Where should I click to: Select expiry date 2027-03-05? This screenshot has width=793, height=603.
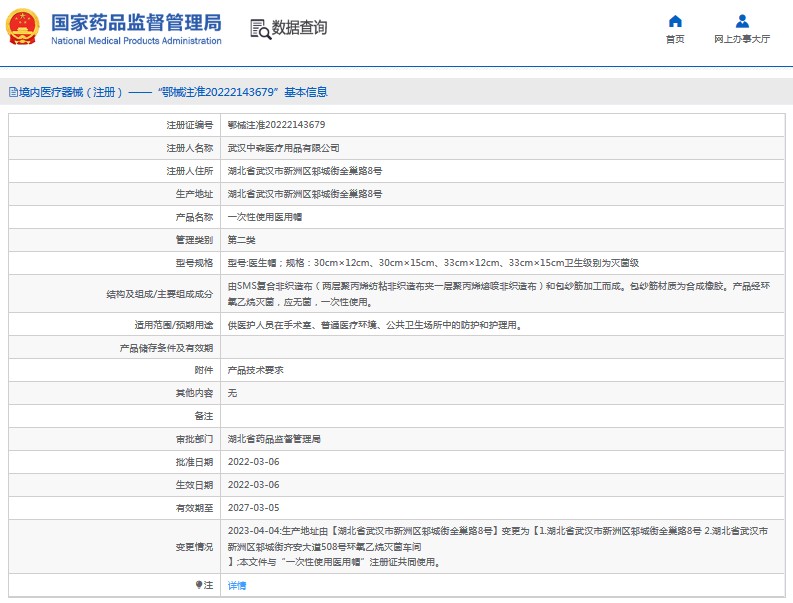tap(253, 508)
